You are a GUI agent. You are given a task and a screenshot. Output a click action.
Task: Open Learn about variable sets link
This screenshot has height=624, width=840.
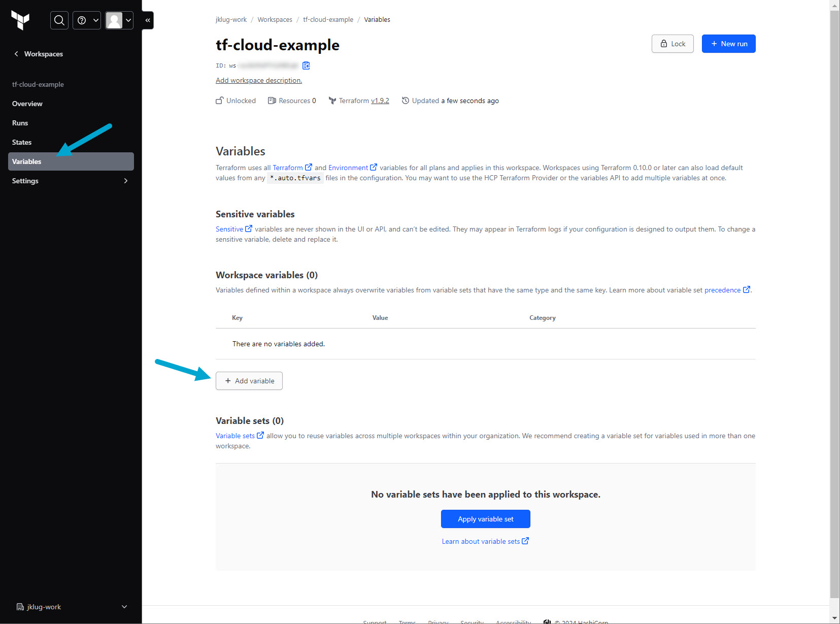coord(485,541)
